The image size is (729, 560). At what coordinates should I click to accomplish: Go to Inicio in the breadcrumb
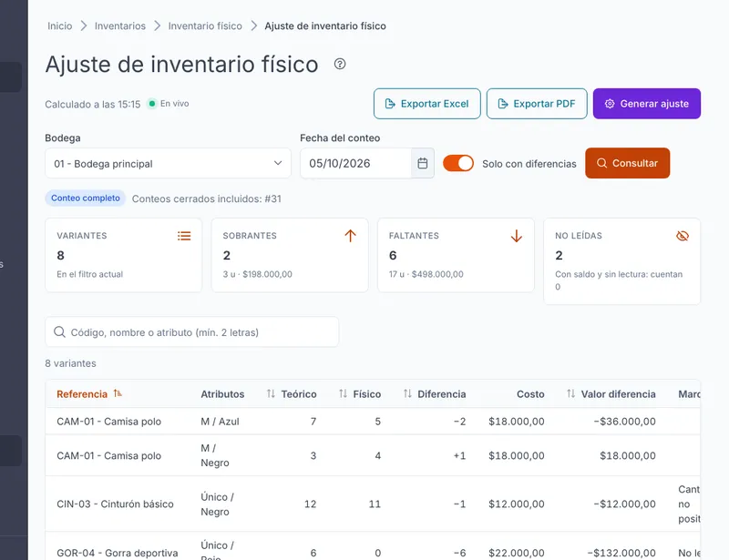(x=60, y=26)
